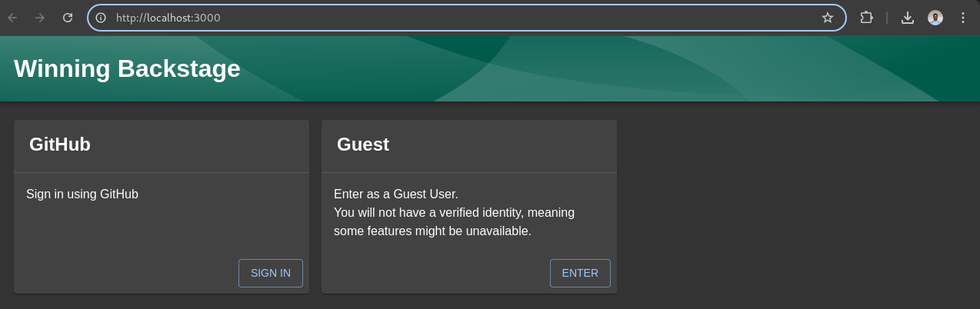This screenshot has height=309, width=980.
Task: Open the Chrome three-dot menu
Action: [963, 18]
